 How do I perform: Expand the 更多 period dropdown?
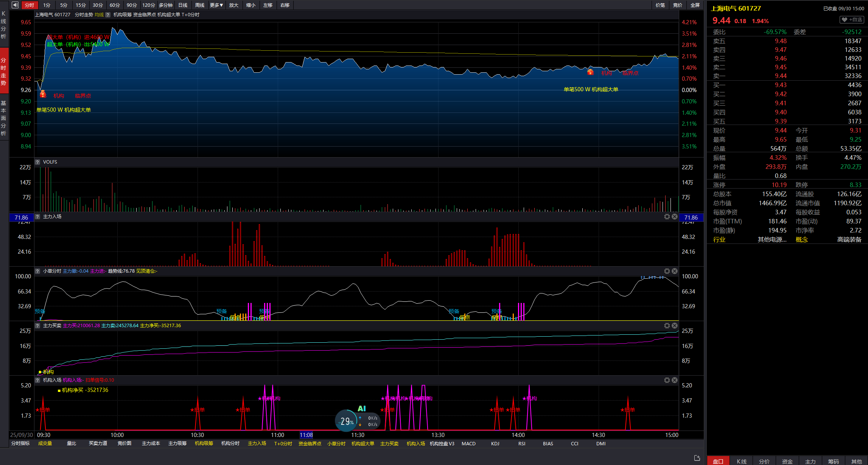[x=216, y=5]
